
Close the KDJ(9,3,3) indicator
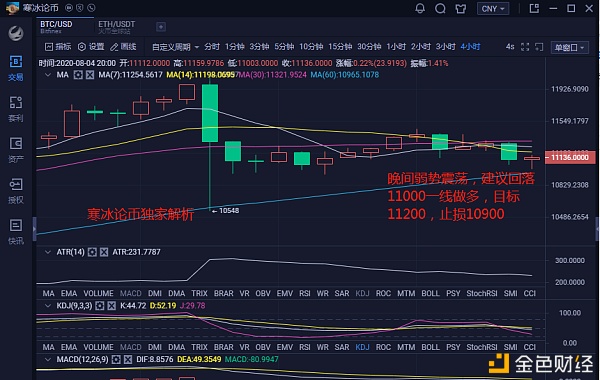pos(111,306)
